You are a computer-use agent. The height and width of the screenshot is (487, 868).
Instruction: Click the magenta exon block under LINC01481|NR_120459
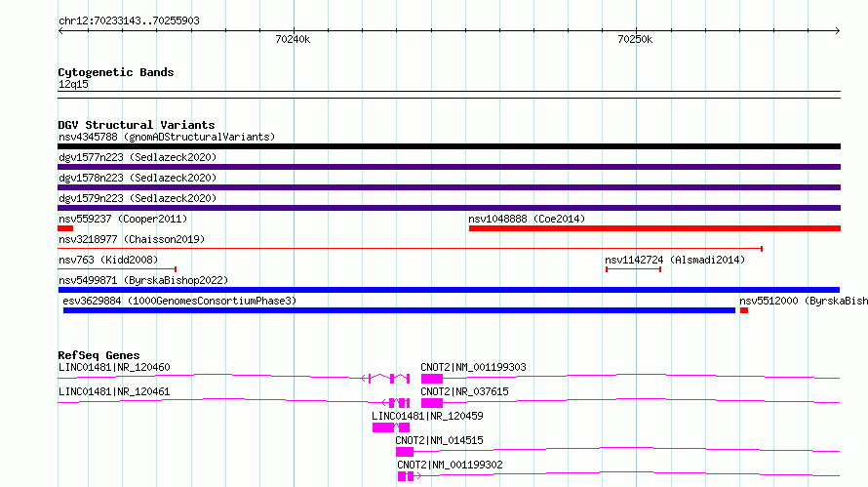pos(383,427)
